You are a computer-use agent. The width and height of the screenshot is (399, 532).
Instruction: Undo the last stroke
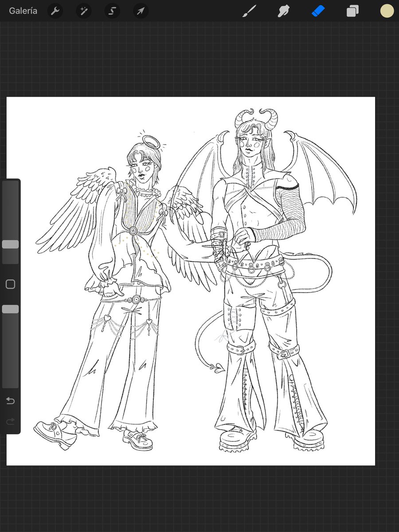[x=10, y=401]
